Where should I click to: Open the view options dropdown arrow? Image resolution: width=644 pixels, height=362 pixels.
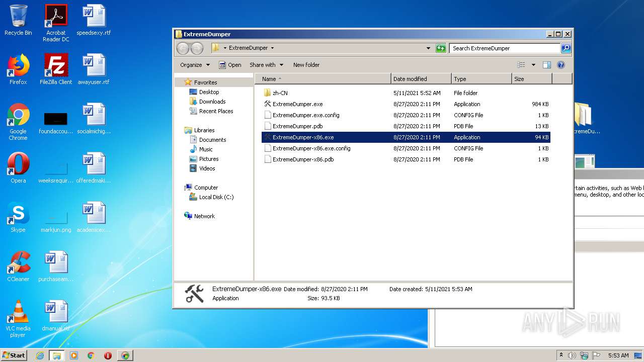[x=533, y=65]
